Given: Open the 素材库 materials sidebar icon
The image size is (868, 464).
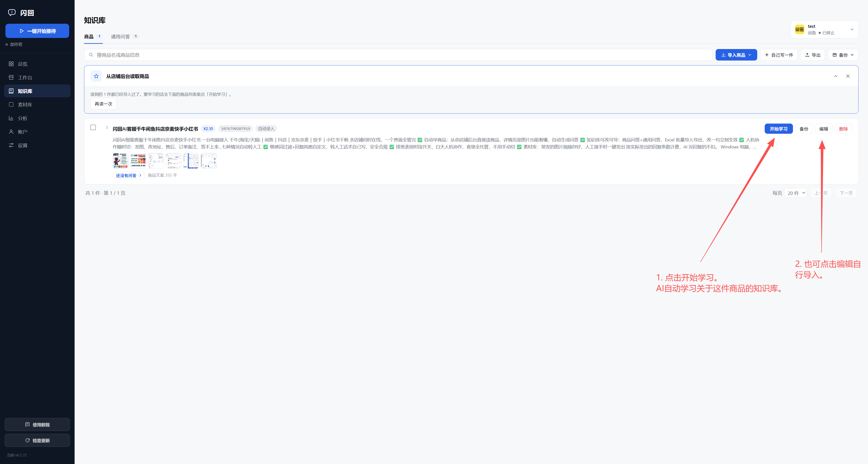Looking at the screenshot, I should point(11,105).
